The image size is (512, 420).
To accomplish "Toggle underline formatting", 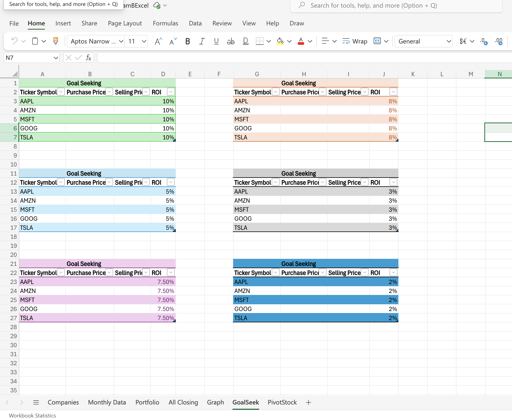I will pos(216,41).
